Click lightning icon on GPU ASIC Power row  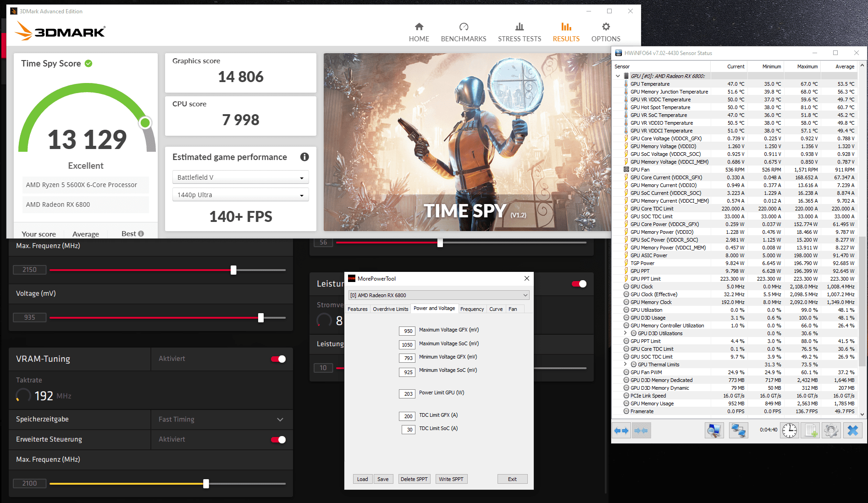(626, 255)
